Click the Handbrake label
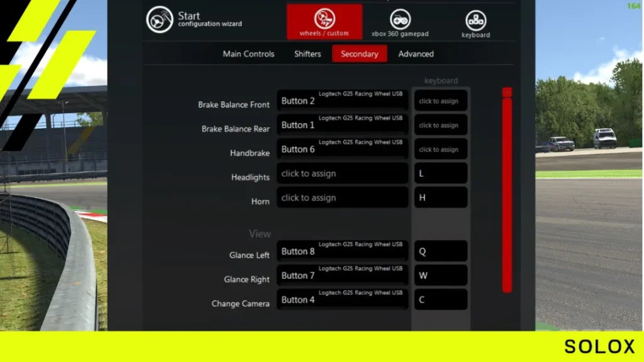 250,153
